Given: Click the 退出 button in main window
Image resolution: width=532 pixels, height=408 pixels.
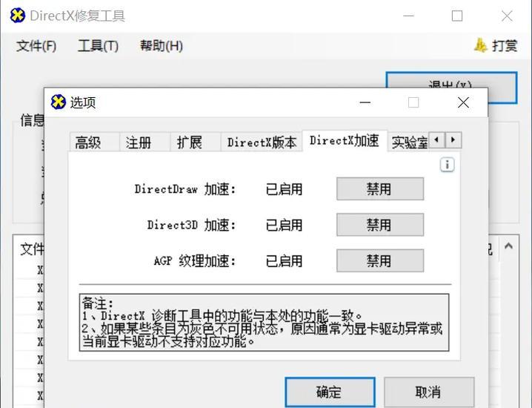Looking at the screenshot, I should tap(451, 80).
